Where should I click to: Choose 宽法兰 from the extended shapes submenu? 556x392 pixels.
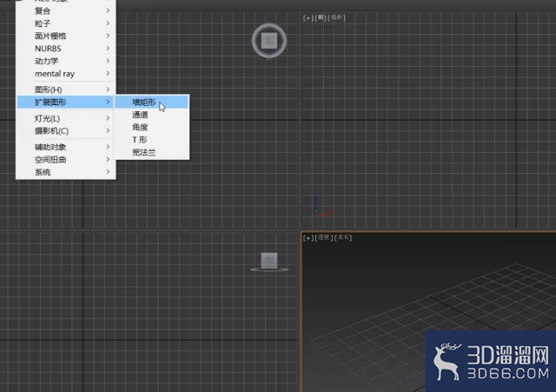click(x=151, y=153)
